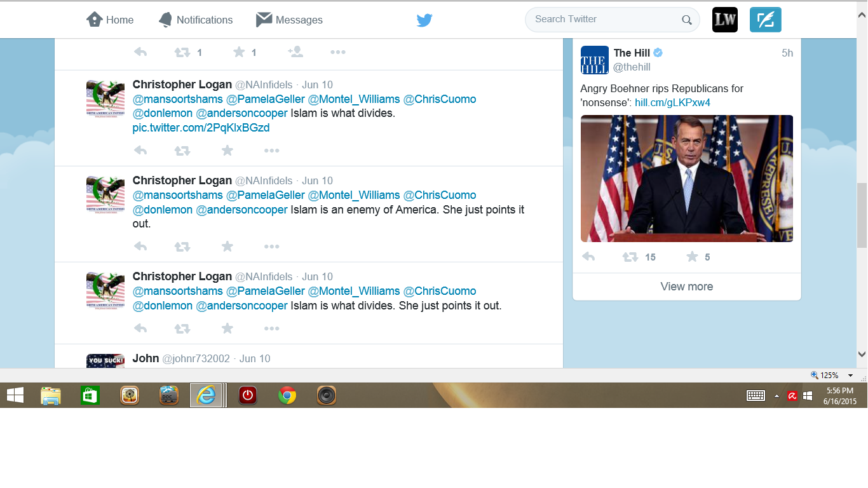Viewport: 868px width, 488px height.
Task: Retweet the tweet containing pic.twitter.com/2PqKlxBGzd
Action: tap(182, 151)
